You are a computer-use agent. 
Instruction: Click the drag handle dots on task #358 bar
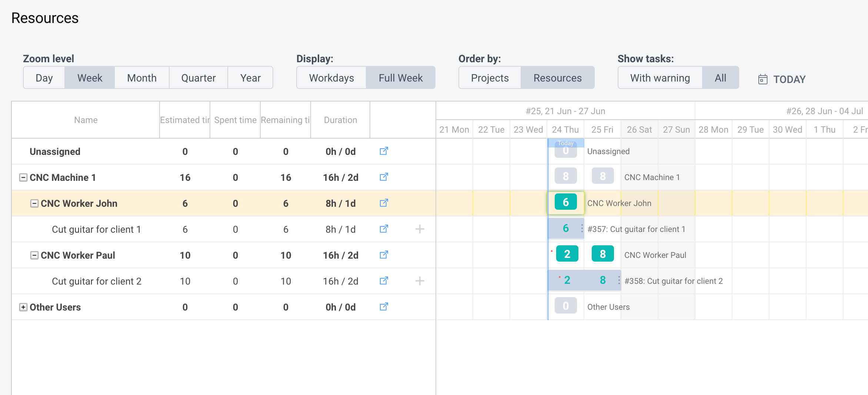pos(619,280)
